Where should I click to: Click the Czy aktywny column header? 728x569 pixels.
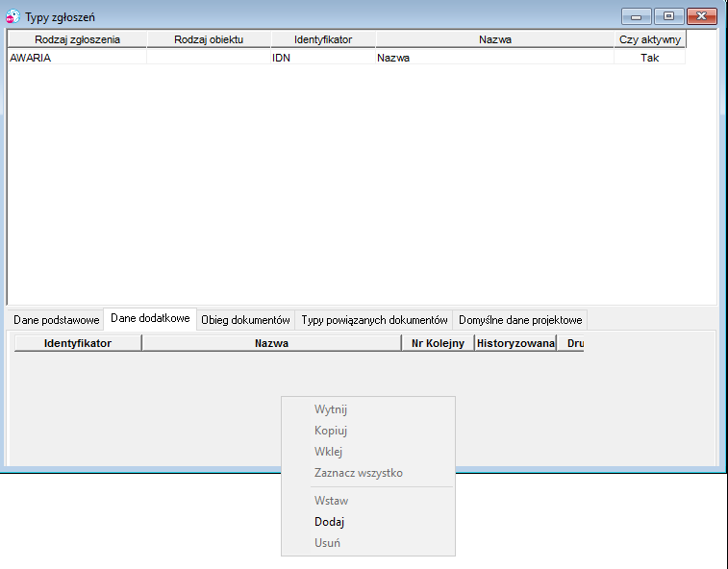[x=649, y=39]
